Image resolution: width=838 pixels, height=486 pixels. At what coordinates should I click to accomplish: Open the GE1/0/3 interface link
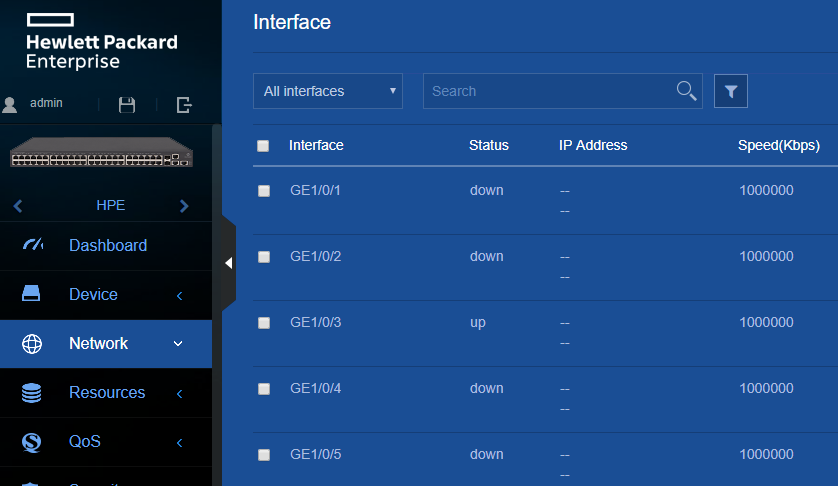[x=315, y=322]
